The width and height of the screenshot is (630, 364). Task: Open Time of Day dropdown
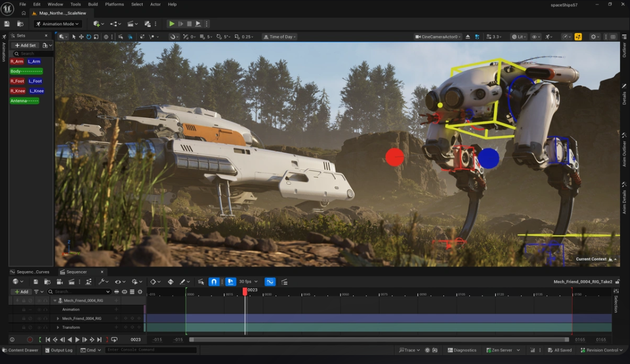click(280, 37)
